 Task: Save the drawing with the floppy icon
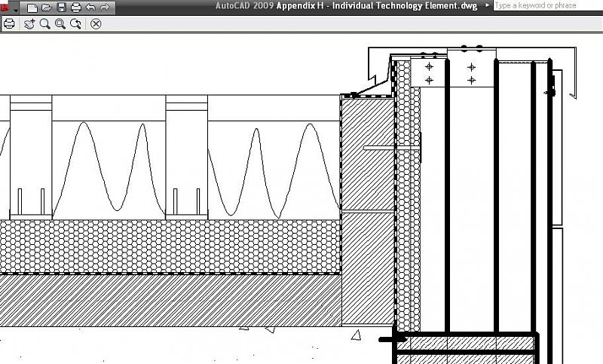point(62,8)
